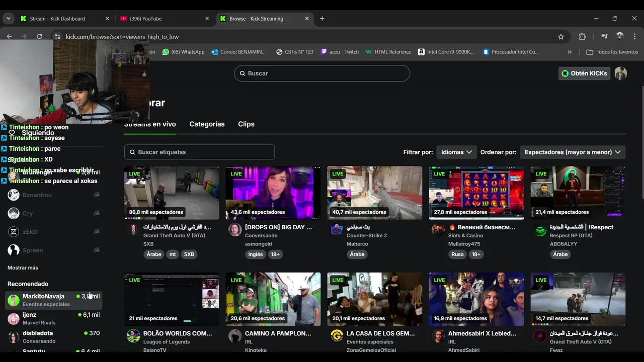644x362 pixels.
Task: Open the CBTis N° 123 bookmark
Action: (295, 52)
